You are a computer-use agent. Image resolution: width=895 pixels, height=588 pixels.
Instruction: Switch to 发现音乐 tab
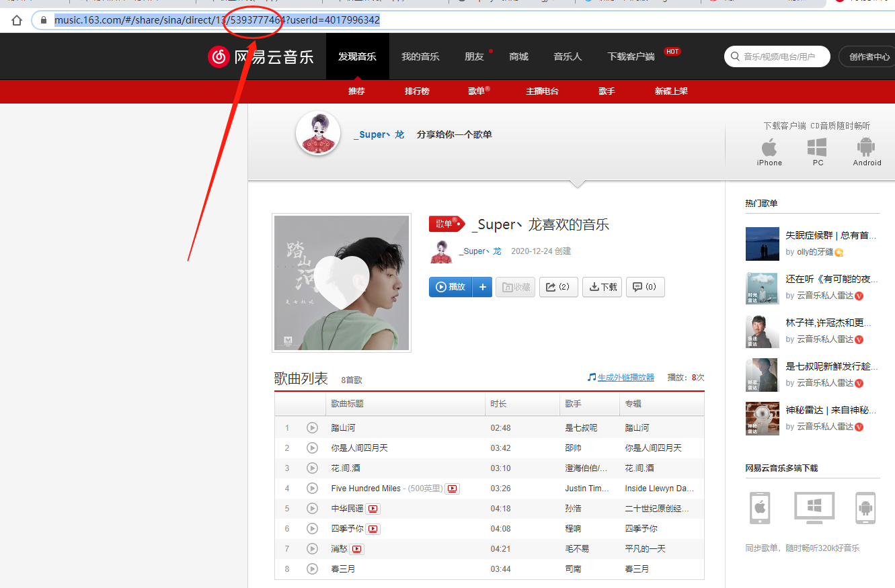tap(357, 56)
